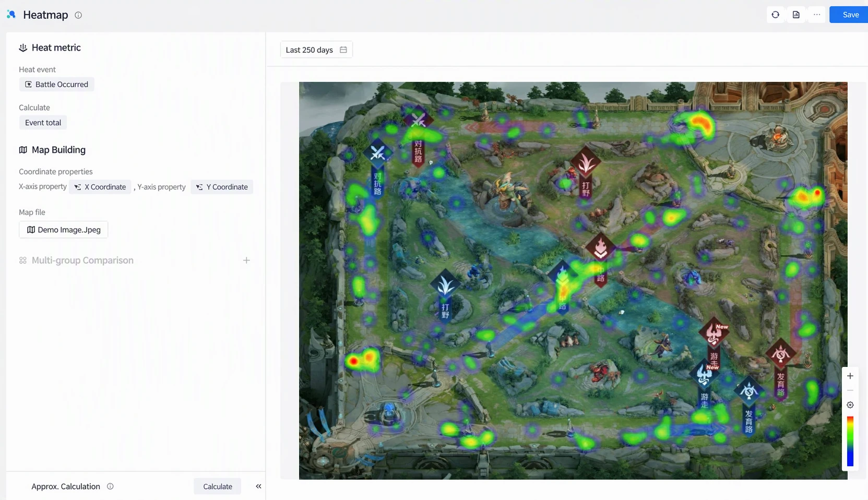Show Approx. Calculation info tooltip

coord(110,486)
